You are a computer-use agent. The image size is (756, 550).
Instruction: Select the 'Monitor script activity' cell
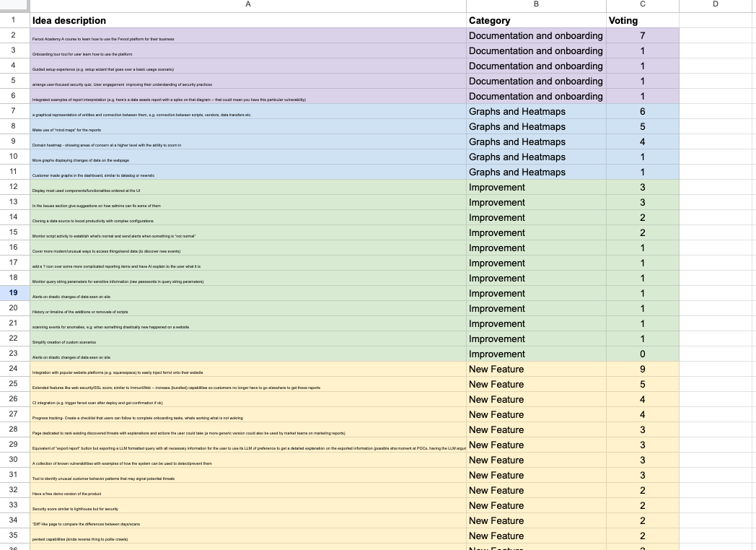coord(248,232)
